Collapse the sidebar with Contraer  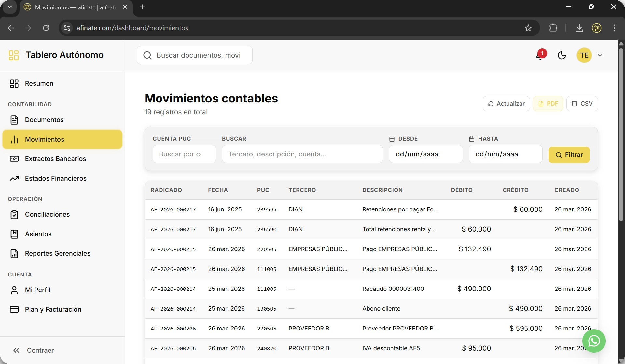[x=34, y=350]
